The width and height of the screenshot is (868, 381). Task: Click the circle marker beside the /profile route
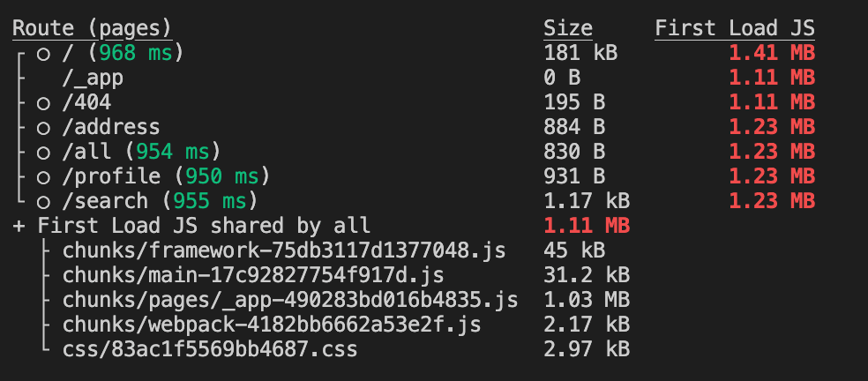click(x=43, y=177)
